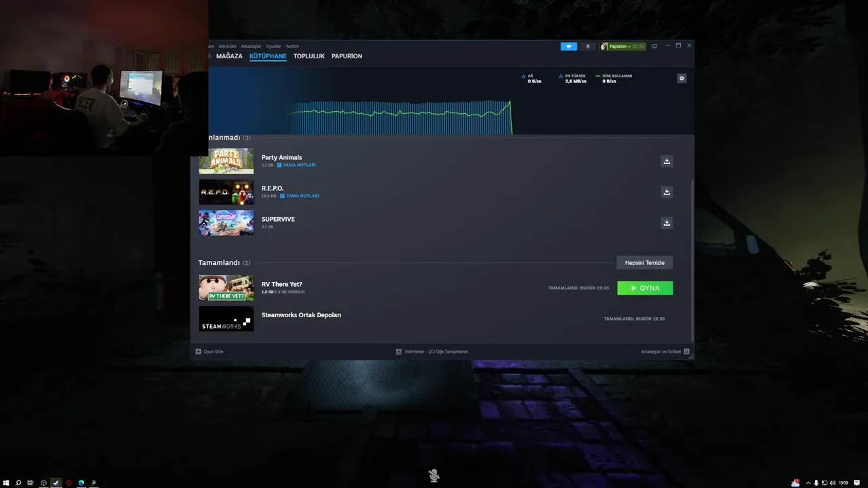Switch to Big Picture mode icon

click(x=654, y=46)
